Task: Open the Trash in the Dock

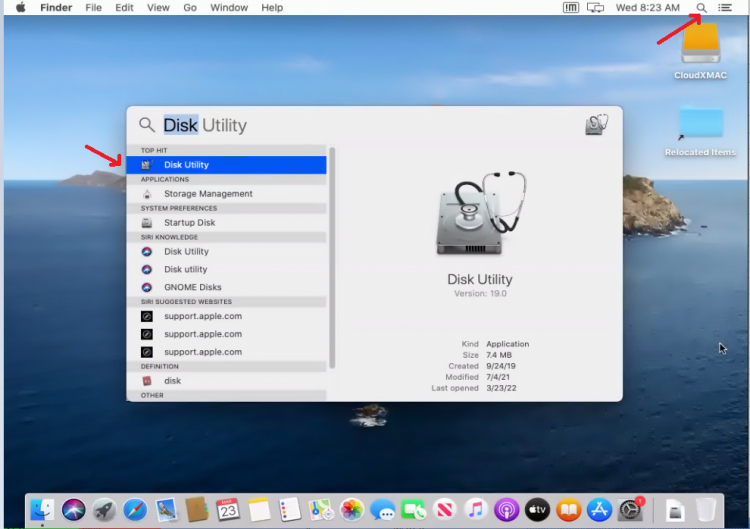Action: [706, 509]
